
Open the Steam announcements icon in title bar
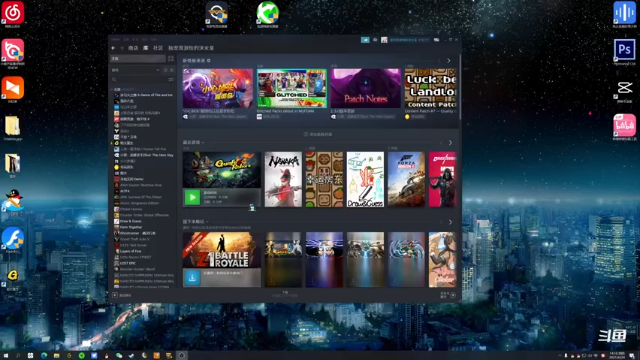pos(365,40)
